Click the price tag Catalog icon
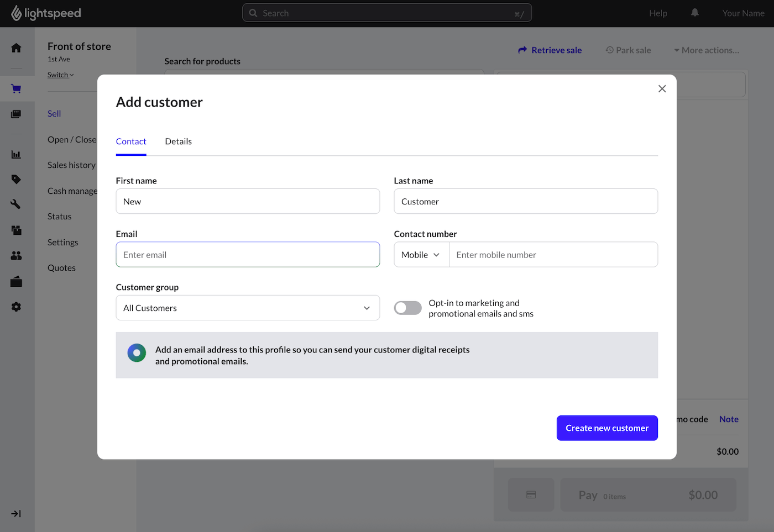Image resolution: width=774 pixels, height=532 pixels. pyautogui.click(x=16, y=180)
